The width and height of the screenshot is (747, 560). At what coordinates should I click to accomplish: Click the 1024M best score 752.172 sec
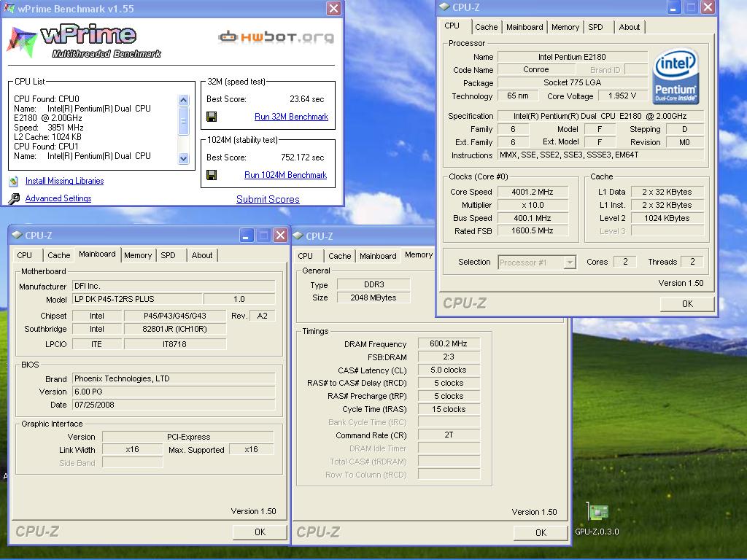pyautogui.click(x=303, y=157)
